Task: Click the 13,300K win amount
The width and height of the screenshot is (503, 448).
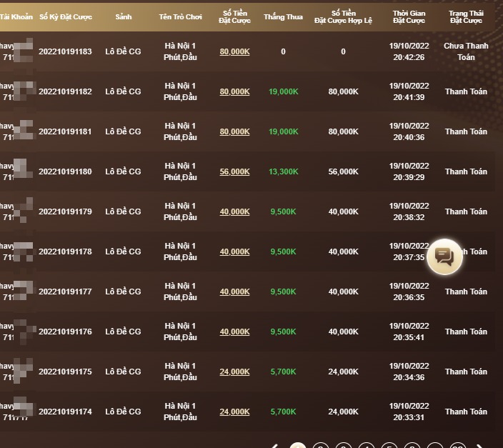Action: (284, 171)
